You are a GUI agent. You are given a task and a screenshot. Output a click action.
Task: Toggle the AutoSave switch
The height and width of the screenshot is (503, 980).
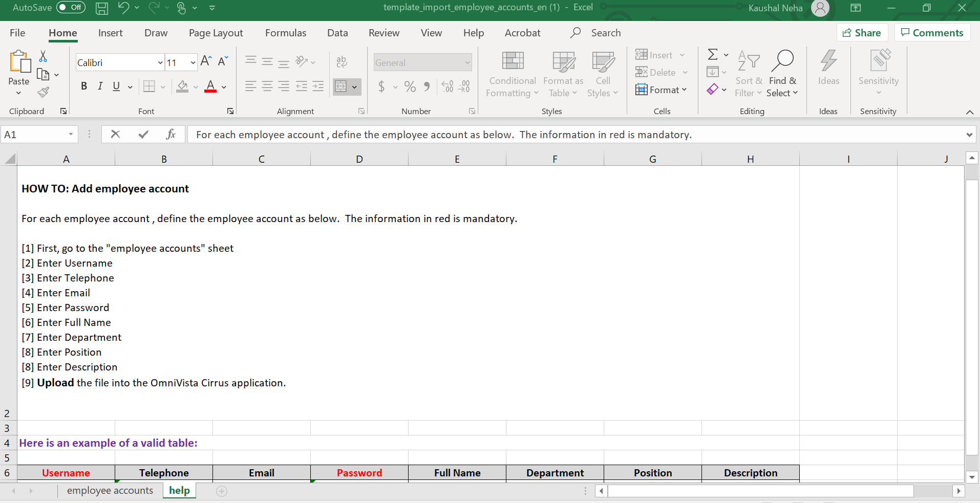(71, 7)
